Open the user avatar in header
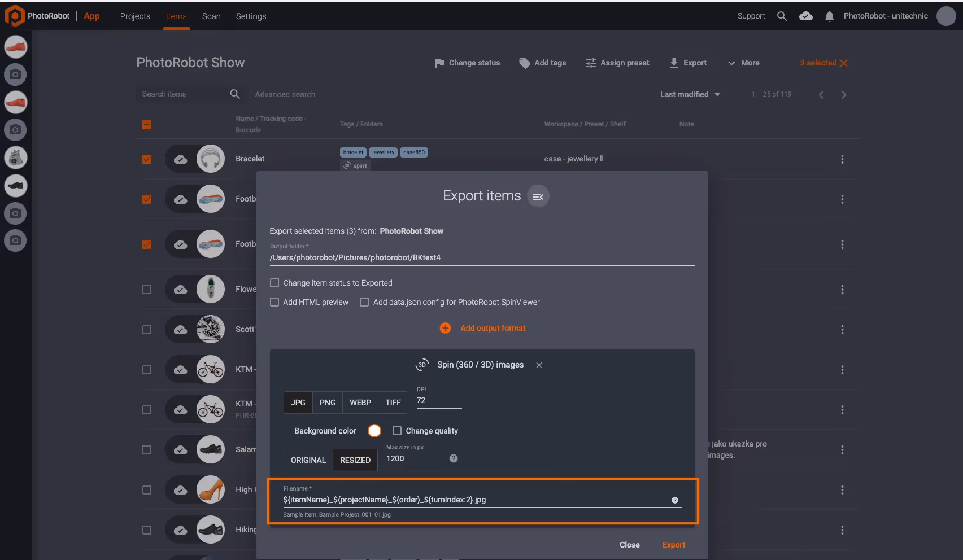The image size is (963, 560). 946,16
